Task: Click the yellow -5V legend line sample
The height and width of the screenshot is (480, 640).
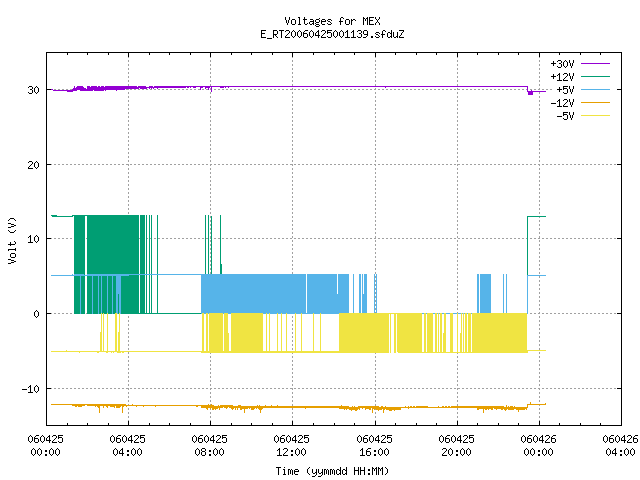Action: [x=595, y=116]
